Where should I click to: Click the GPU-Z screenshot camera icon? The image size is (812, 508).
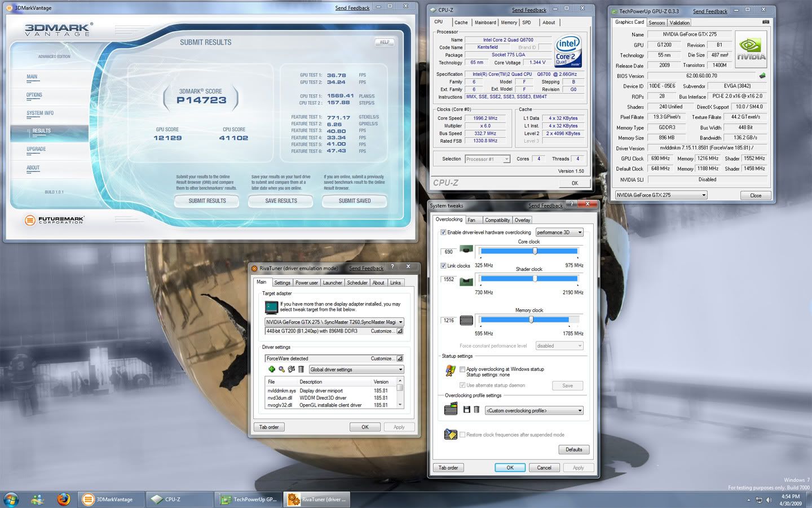[765, 22]
